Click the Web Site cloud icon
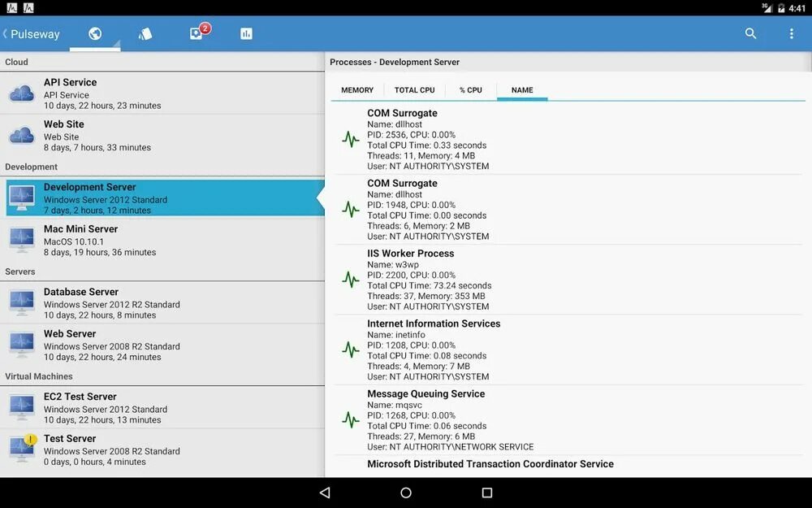The height and width of the screenshot is (508, 812). pos(22,135)
